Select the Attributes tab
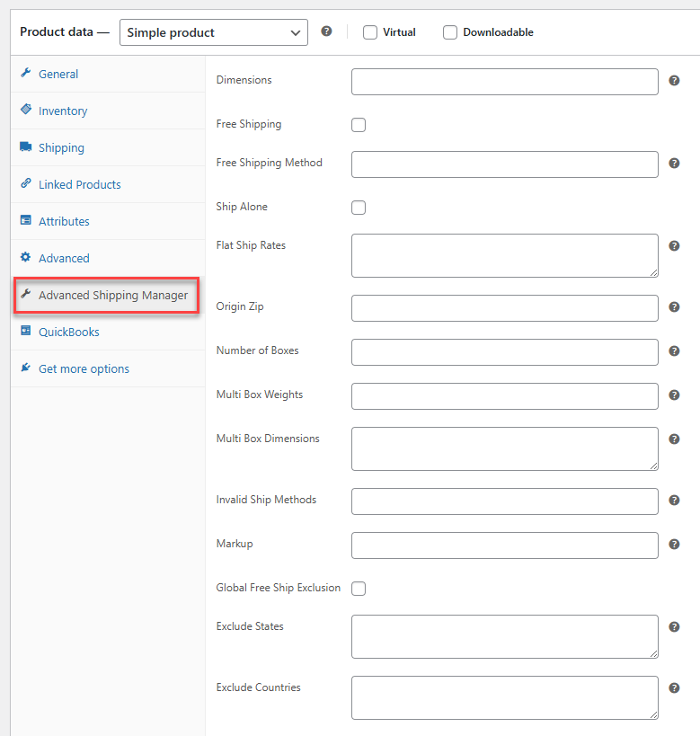 [108, 221]
